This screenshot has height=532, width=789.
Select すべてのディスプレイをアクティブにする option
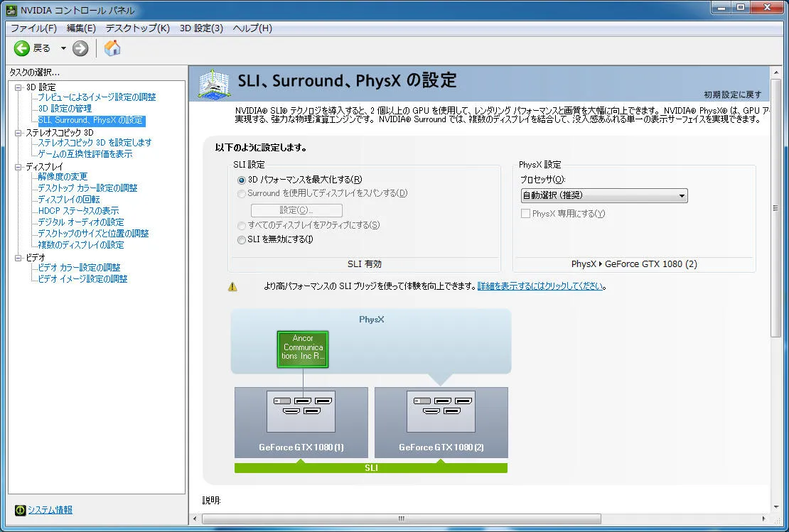(x=242, y=226)
